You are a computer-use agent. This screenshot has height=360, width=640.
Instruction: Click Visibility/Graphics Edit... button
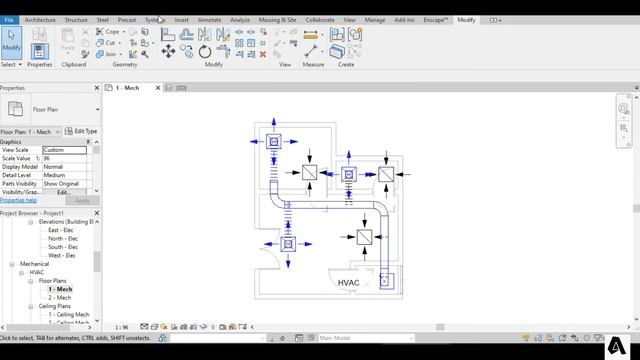tap(64, 192)
